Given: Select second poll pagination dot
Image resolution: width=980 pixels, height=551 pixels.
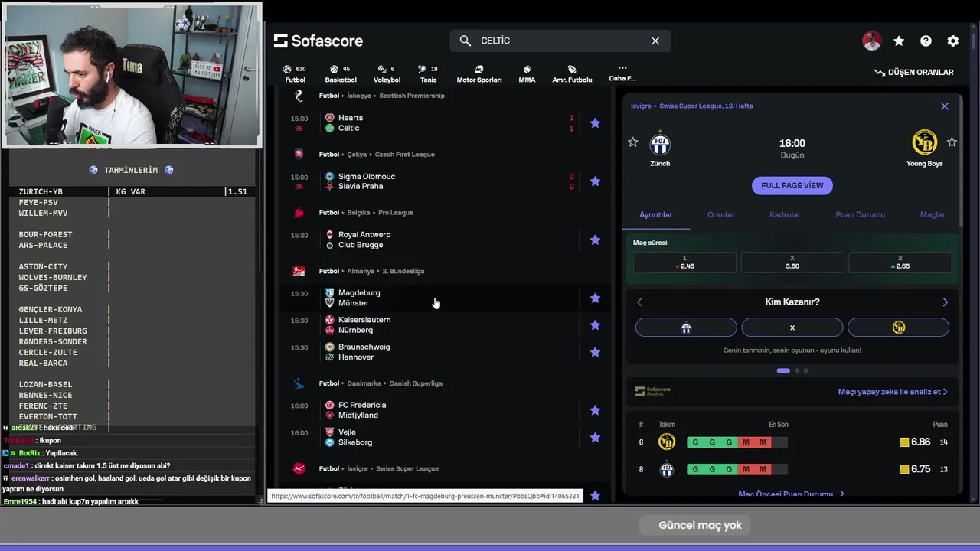Looking at the screenshot, I should pos(797,370).
